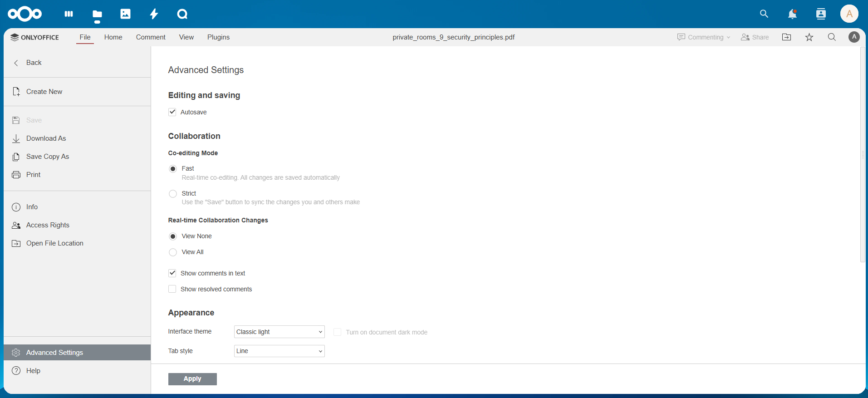868x398 pixels.
Task: Mark document as favorite with star icon
Action: tap(809, 37)
